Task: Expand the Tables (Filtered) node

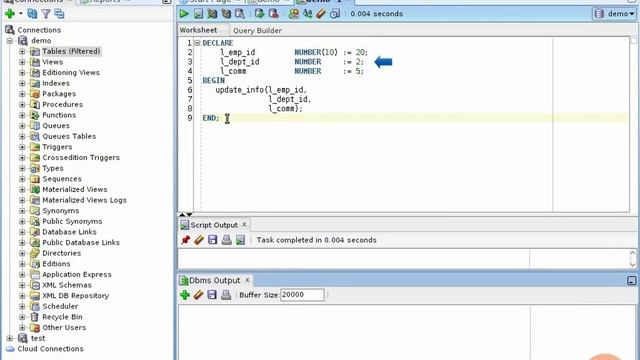Action: 22,51
